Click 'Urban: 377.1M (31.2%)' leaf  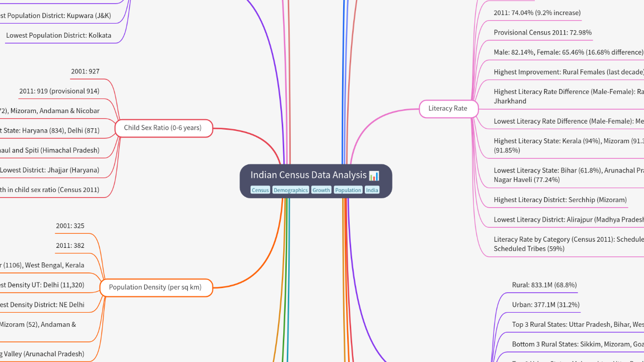[546, 304]
